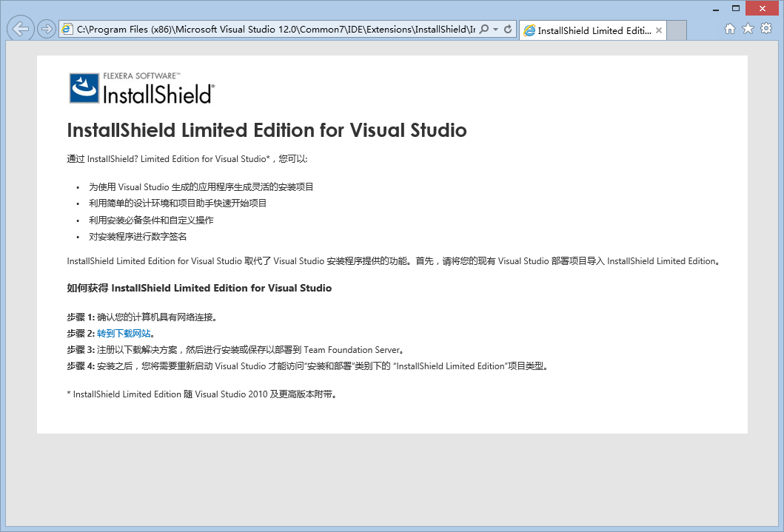Click bullet text 利用简单的设计环境和项目助手快速开始项目
784x532 pixels.
(178, 203)
